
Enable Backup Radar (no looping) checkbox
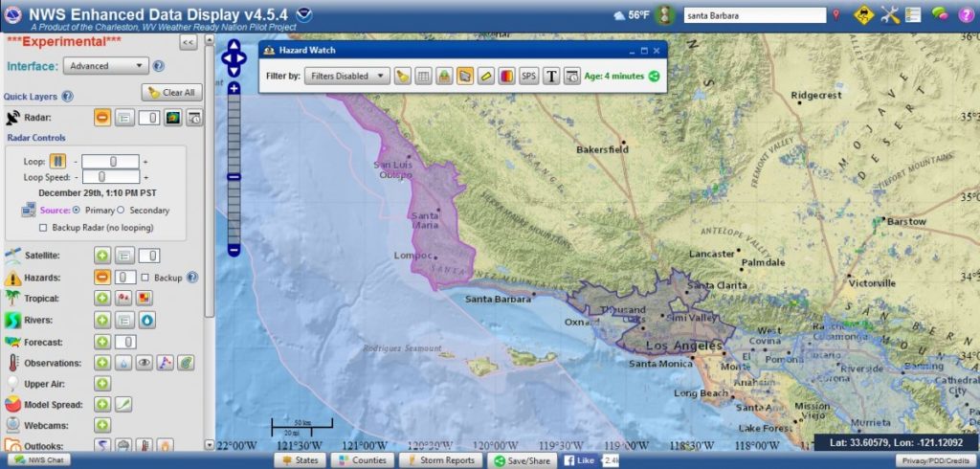click(43, 228)
